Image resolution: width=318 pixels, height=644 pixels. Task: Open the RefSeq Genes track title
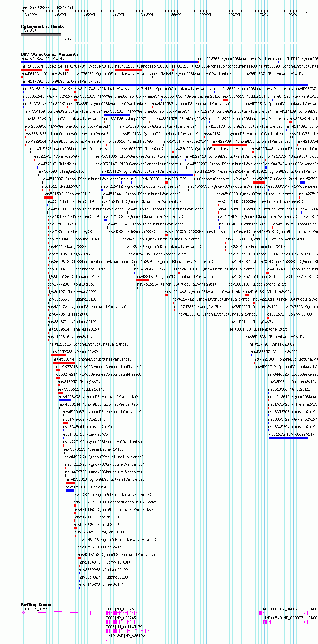(x=36, y=605)
